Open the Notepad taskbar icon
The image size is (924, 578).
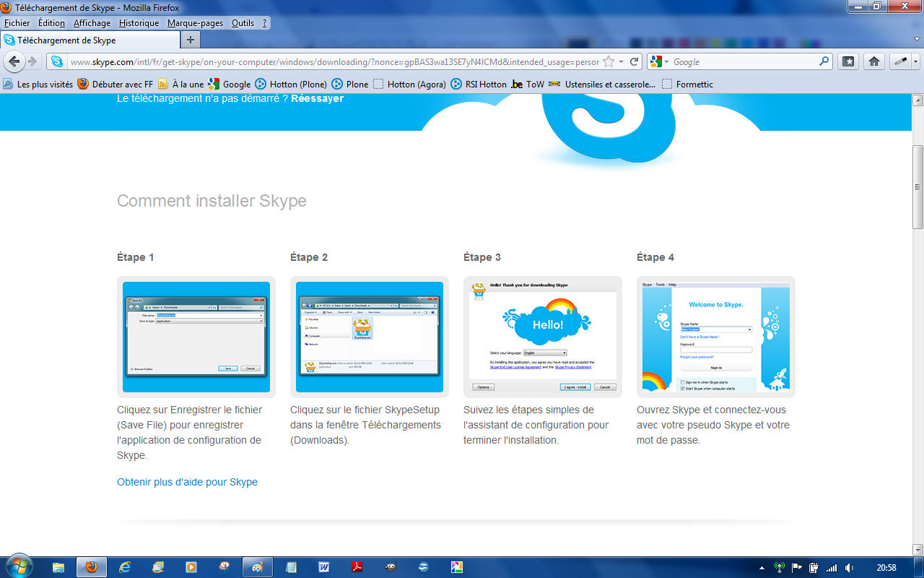(291, 567)
